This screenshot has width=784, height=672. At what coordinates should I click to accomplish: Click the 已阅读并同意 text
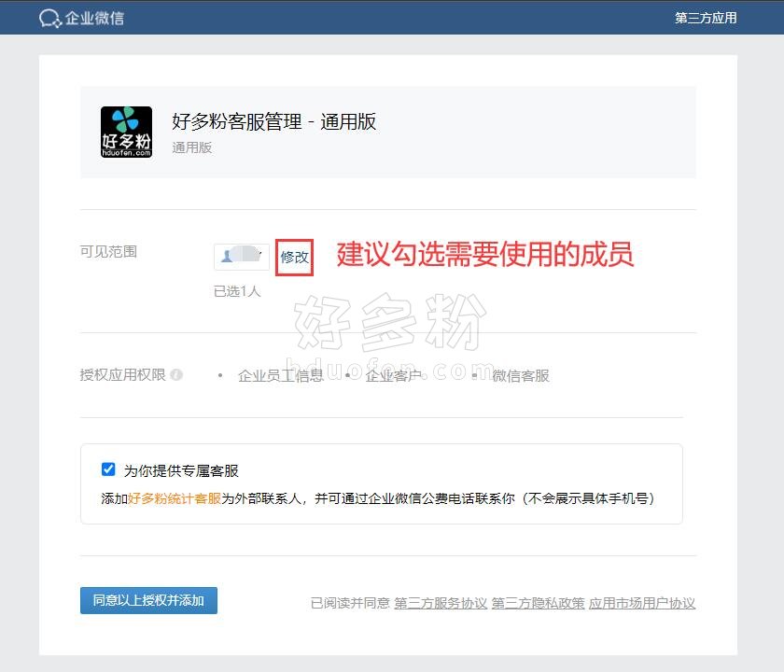[x=350, y=603]
